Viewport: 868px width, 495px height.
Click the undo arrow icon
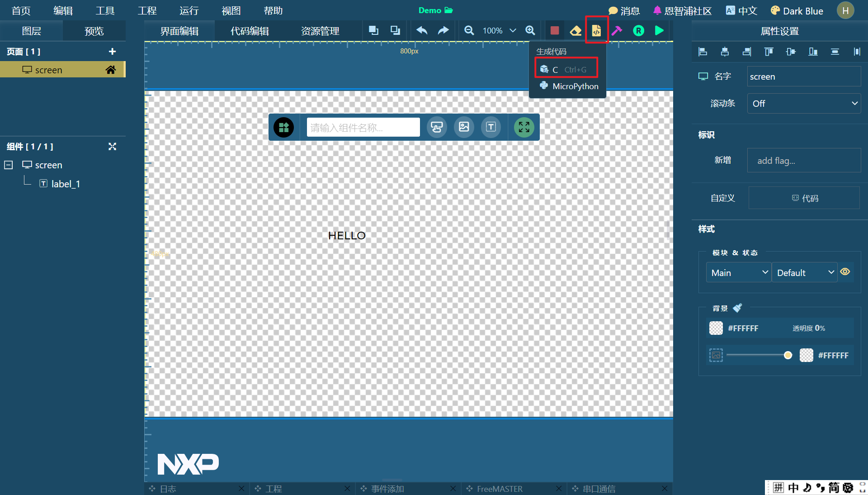pyautogui.click(x=422, y=31)
